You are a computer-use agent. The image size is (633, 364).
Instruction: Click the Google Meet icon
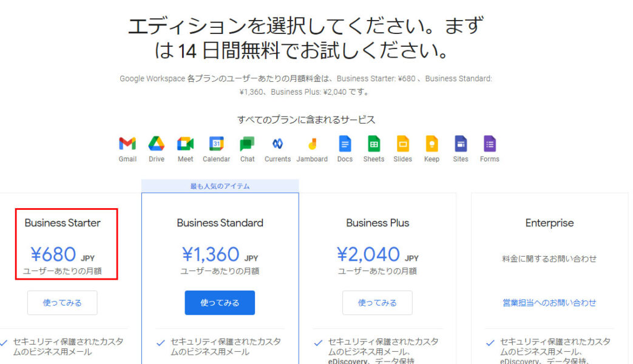pyautogui.click(x=185, y=144)
